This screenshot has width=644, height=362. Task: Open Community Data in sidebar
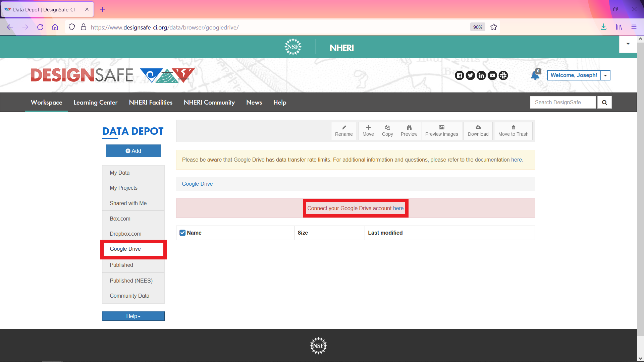pyautogui.click(x=133, y=296)
